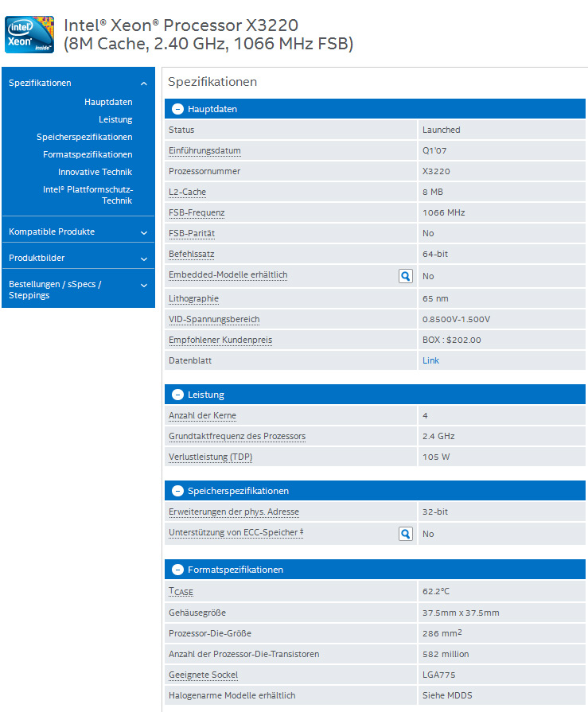The width and height of the screenshot is (588, 712).
Task: Click the Verlustleistung (TDP) label
Action: click(x=210, y=457)
